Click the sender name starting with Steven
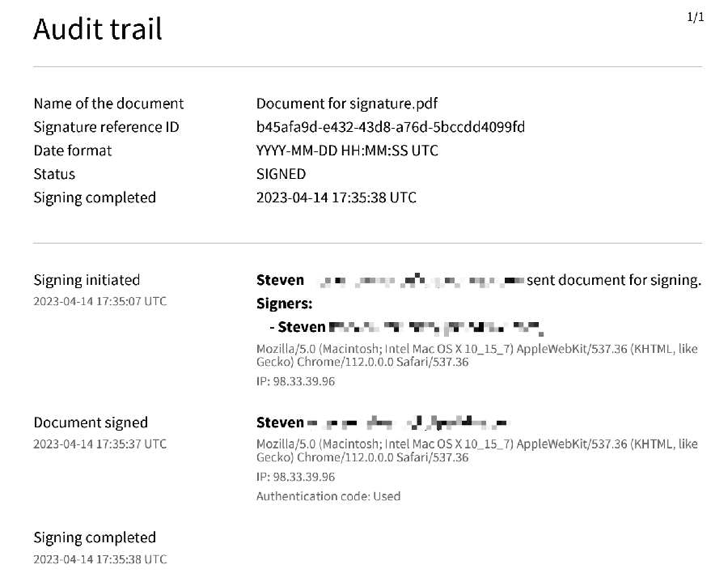 pos(391,280)
